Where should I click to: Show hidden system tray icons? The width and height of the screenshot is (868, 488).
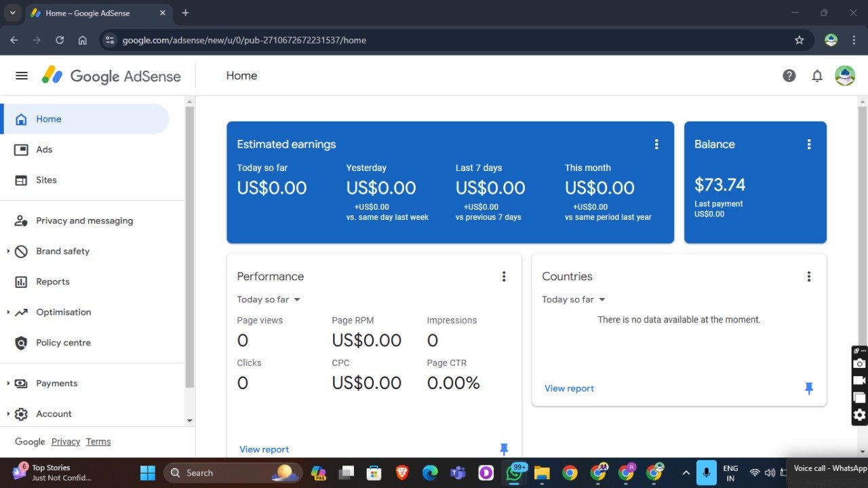tap(686, 472)
